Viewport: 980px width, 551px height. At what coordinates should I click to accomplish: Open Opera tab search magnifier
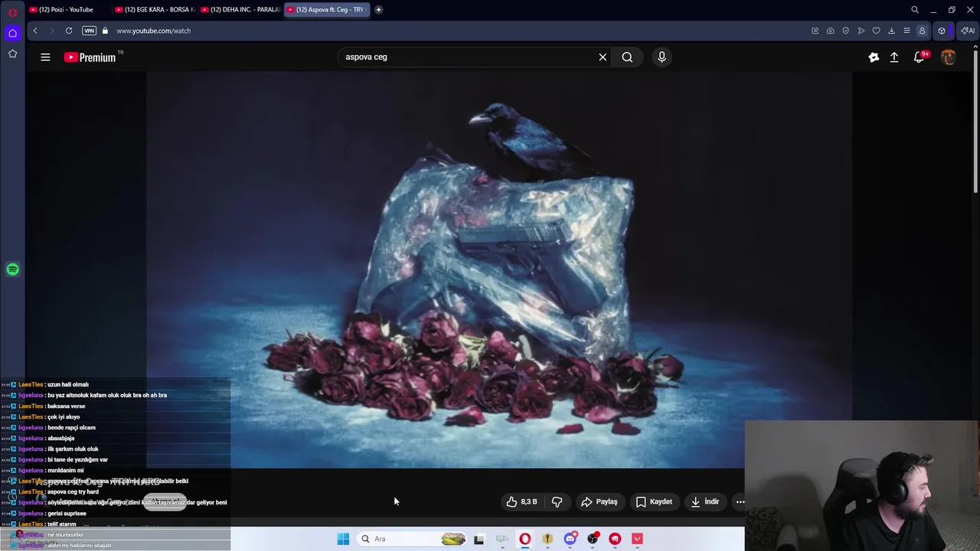click(915, 10)
